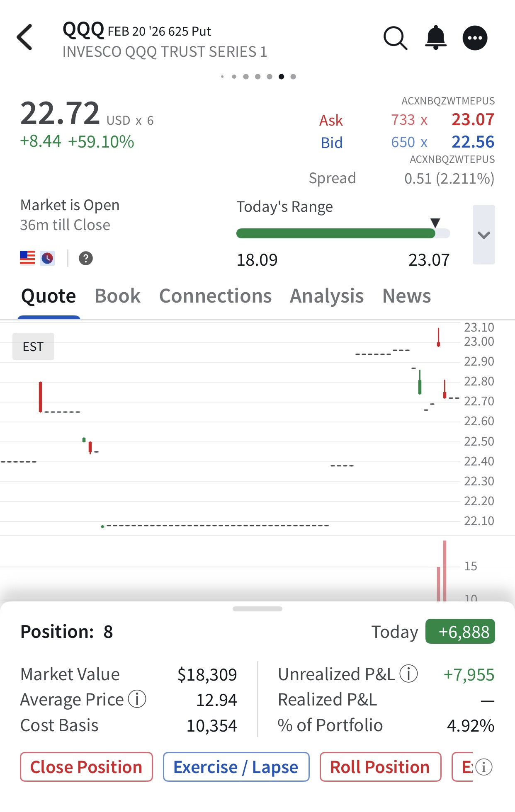The height and width of the screenshot is (812, 515).
Task: Tap the Average Price info icon
Action: (x=137, y=699)
